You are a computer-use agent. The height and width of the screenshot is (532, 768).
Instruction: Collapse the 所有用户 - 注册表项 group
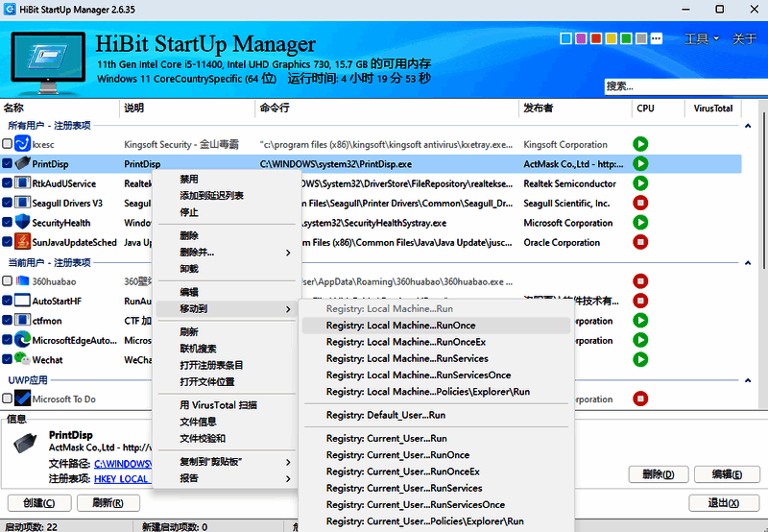click(748, 126)
